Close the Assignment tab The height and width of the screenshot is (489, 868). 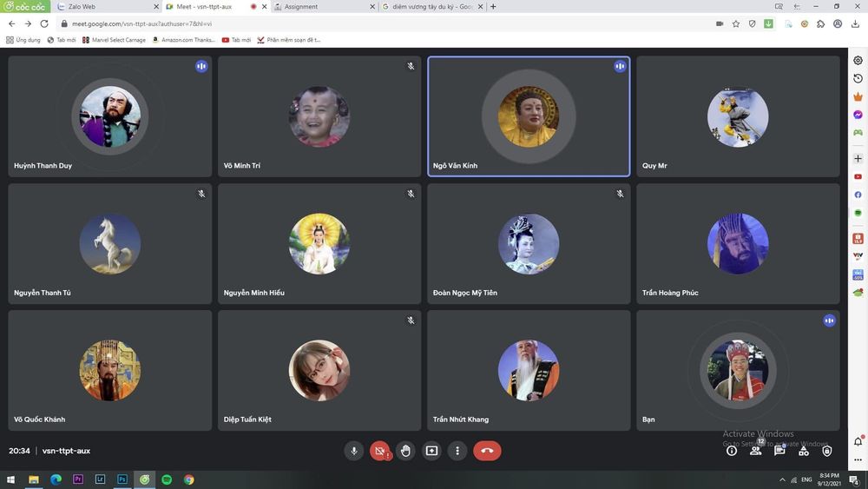372,7
